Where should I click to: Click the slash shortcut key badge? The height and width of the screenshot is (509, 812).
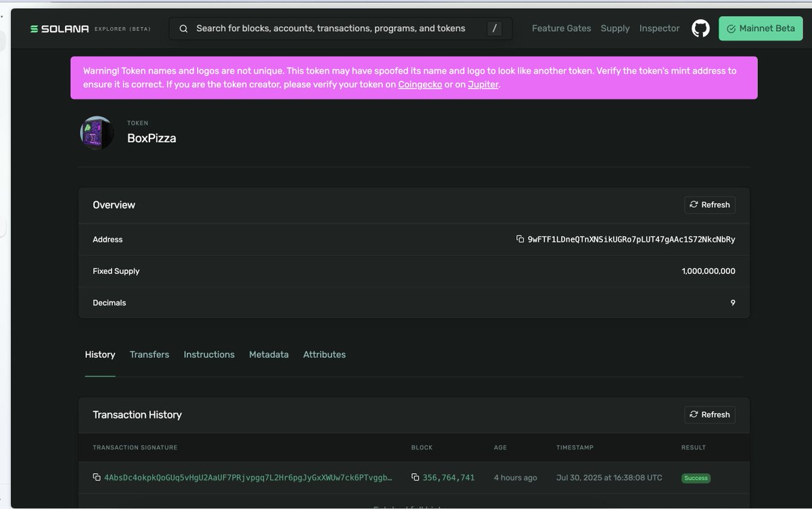[x=495, y=28]
